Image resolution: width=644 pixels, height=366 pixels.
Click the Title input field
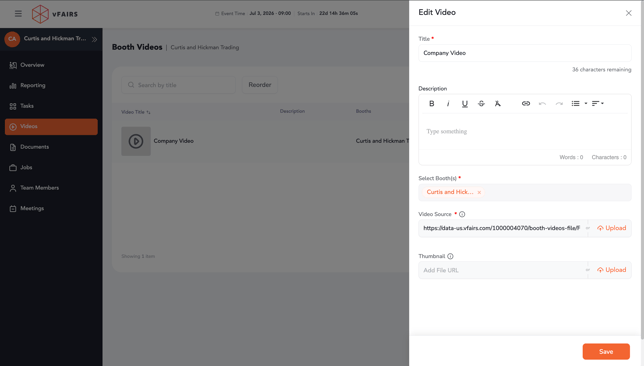click(x=524, y=53)
